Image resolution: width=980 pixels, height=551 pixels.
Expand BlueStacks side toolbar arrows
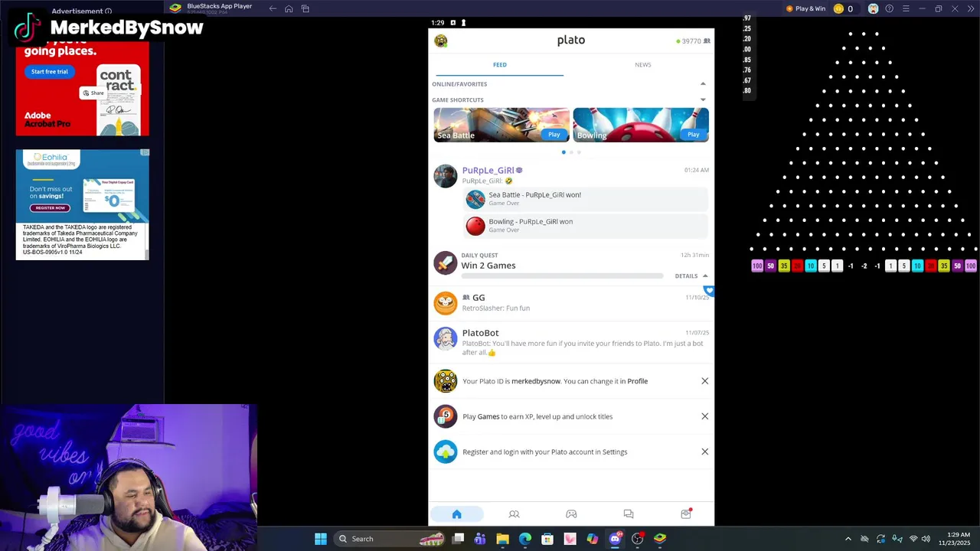(970, 8)
